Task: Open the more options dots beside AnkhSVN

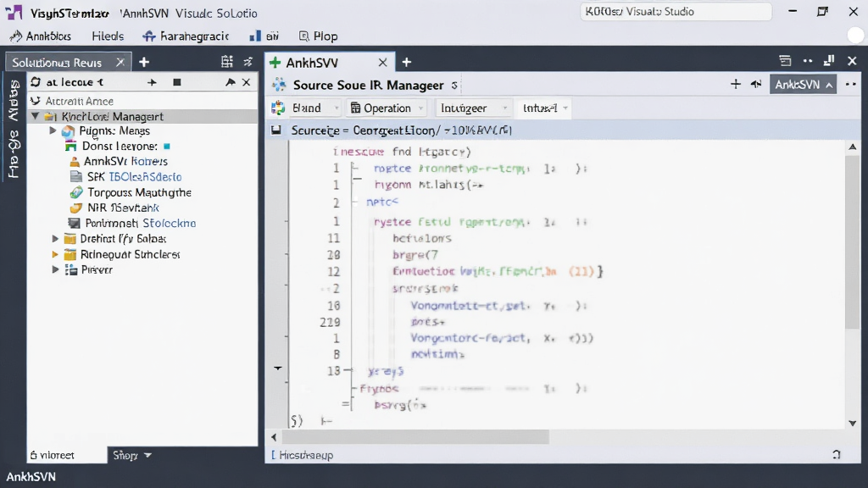Action: tap(851, 84)
